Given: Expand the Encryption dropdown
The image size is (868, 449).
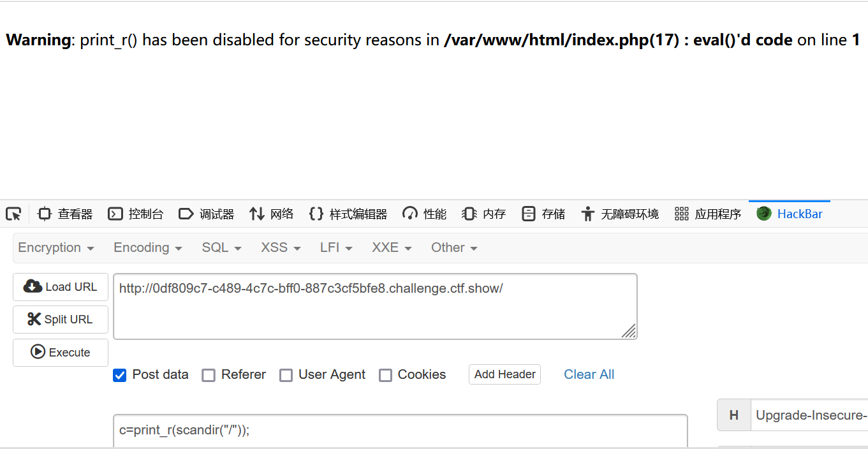Looking at the screenshot, I should (56, 248).
